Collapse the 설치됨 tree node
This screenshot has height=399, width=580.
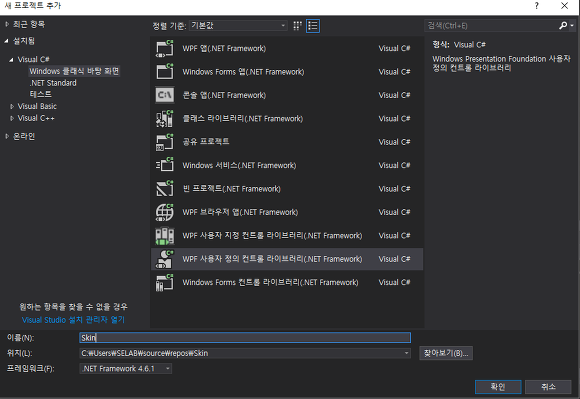coord(7,41)
